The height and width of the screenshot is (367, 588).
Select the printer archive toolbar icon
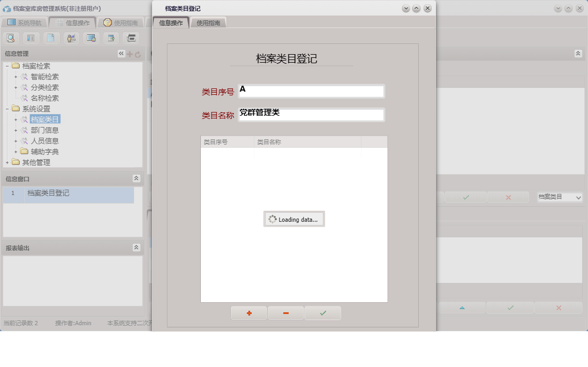point(130,38)
